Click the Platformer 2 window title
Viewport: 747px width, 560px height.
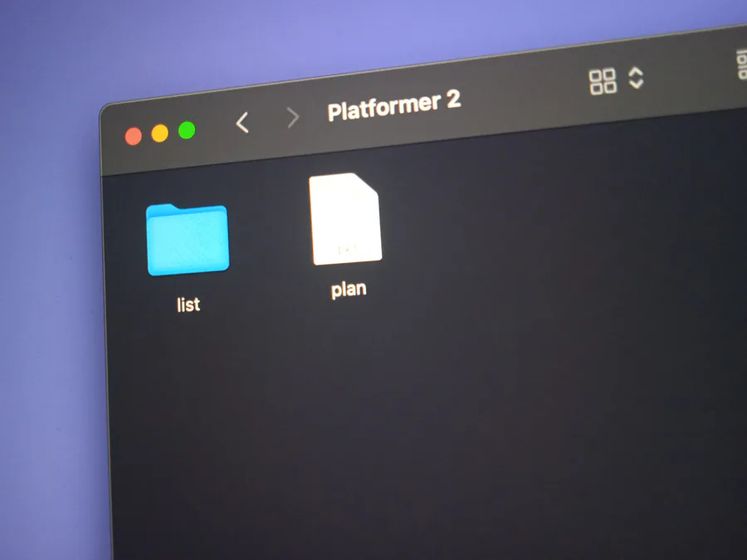[394, 105]
